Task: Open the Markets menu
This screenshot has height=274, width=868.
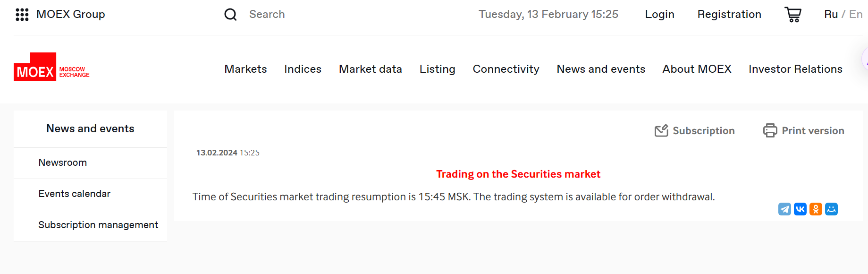Action: pyautogui.click(x=245, y=69)
